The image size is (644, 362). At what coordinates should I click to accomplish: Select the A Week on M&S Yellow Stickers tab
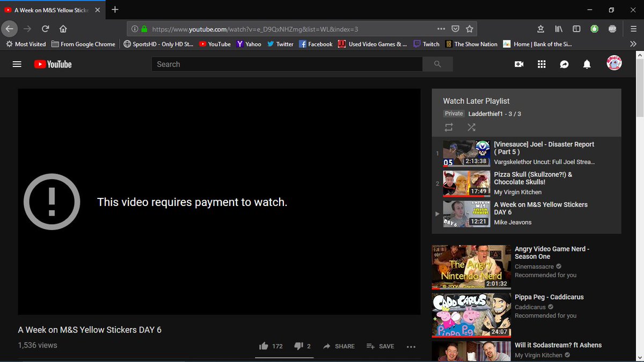51,10
